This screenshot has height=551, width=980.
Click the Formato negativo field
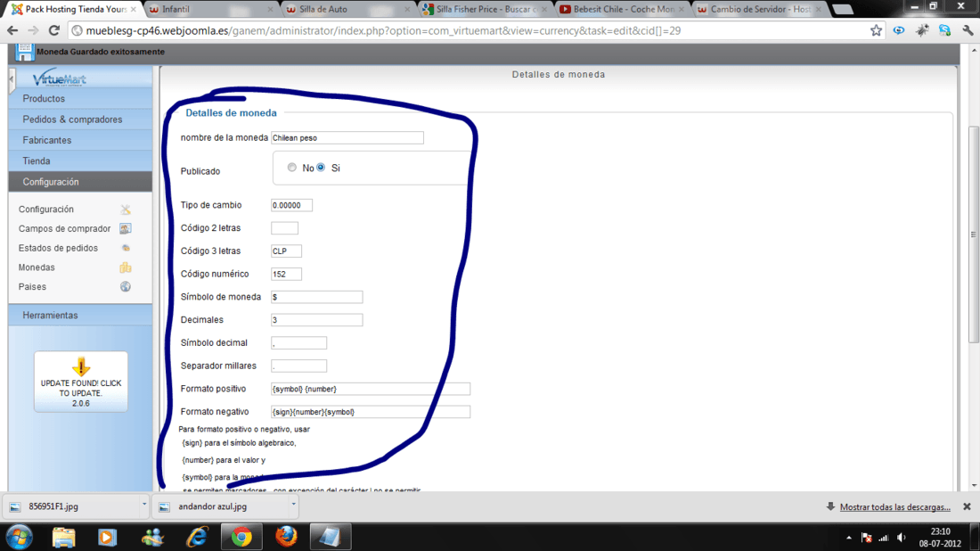(x=371, y=412)
